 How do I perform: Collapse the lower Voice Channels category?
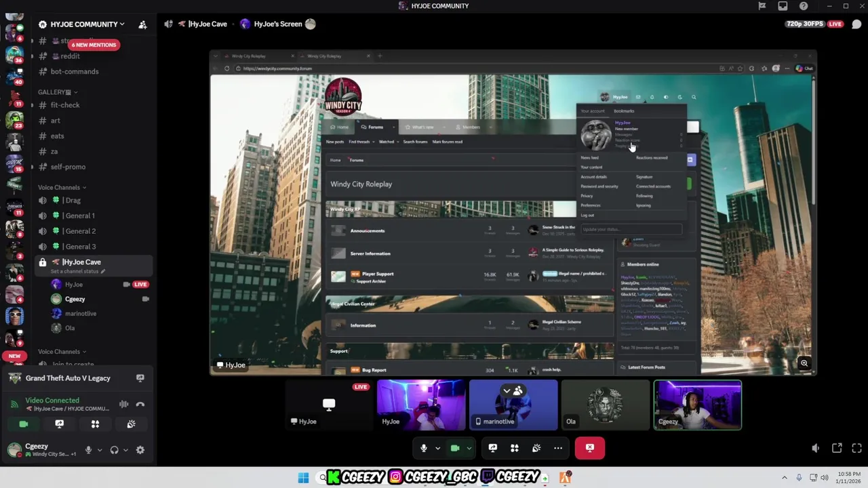tap(62, 352)
